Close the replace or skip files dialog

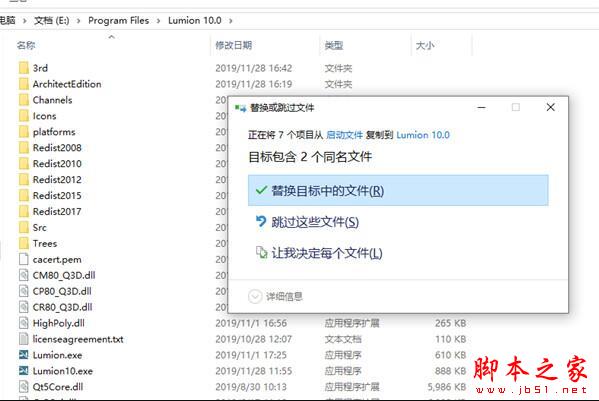click(x=550, y=107)
